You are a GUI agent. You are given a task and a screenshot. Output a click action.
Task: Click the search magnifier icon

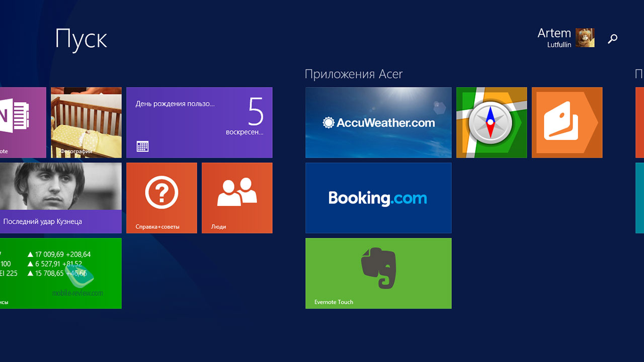click(612, 39)
